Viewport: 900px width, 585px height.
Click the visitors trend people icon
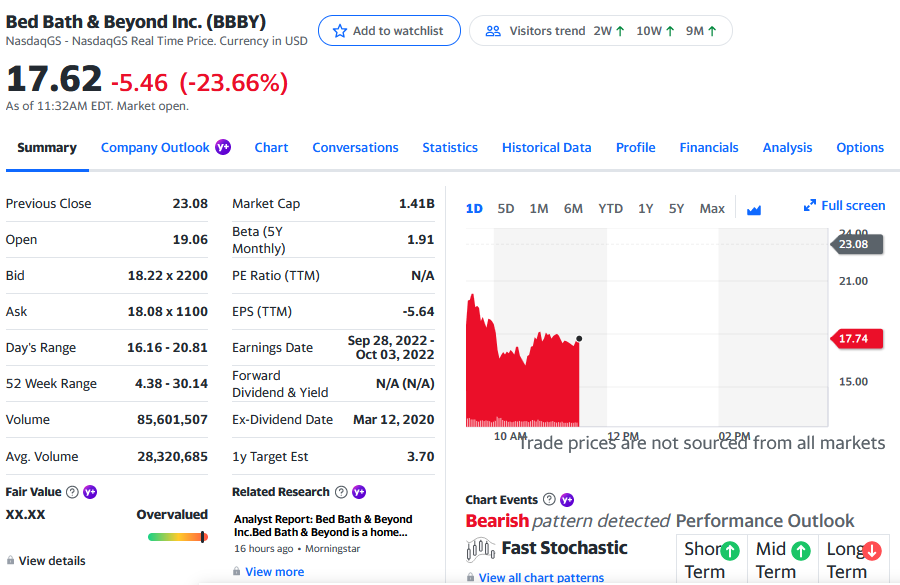(493, 31)
